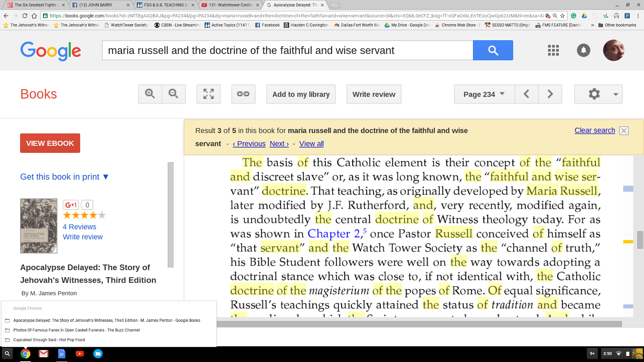Viewport: 644px width, 362px height.
Task: Select Apocalypse Delayed Google Books window entry
Action: 107,321
